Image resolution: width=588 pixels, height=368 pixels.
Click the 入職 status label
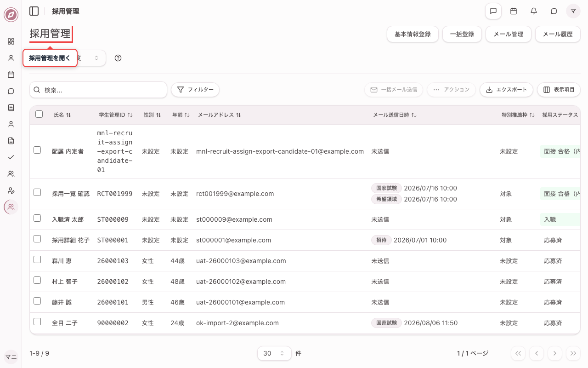click(x=550, y=219)
